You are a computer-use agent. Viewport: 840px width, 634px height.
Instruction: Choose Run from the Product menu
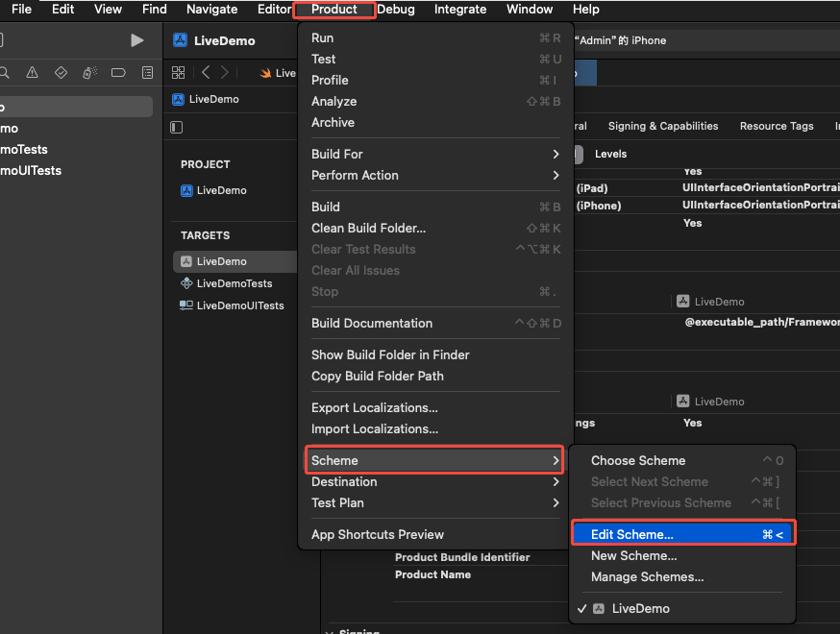[x=435, y=38]
